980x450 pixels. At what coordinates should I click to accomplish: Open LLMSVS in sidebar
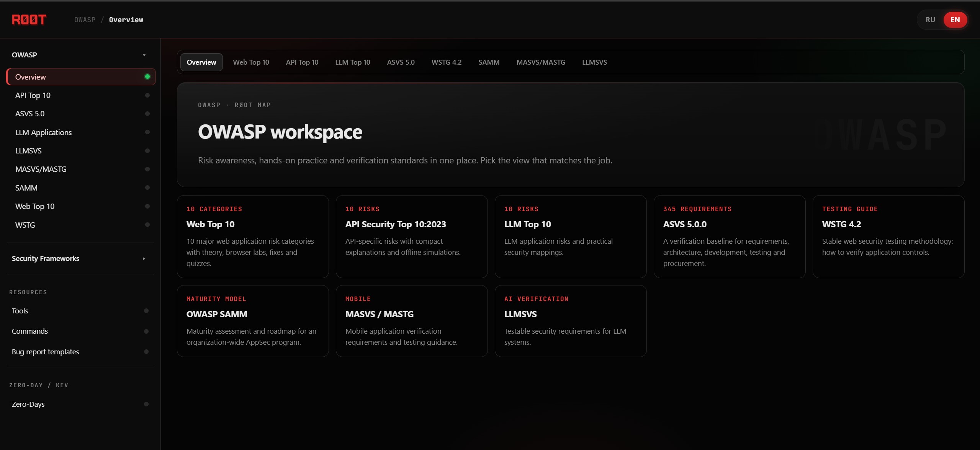81,151
